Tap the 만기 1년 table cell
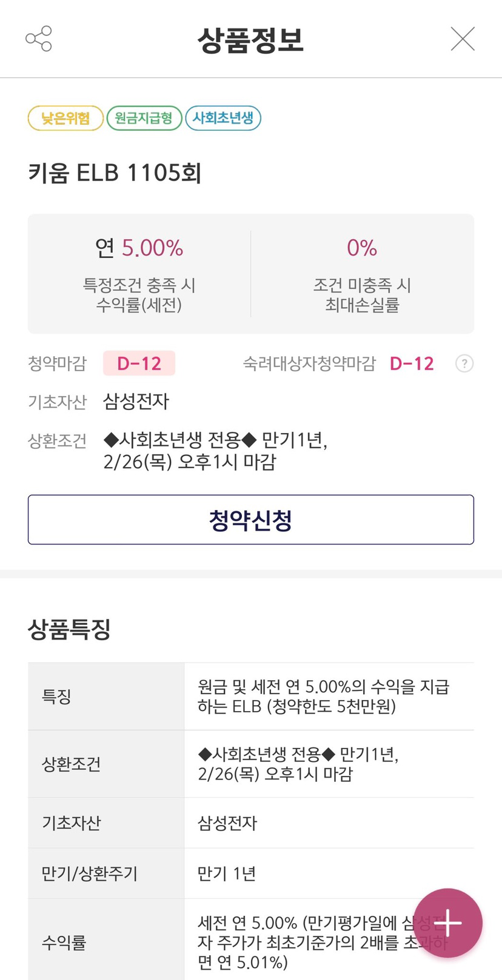The width and height of the screenshot is (502, 980). click(227, 873)
